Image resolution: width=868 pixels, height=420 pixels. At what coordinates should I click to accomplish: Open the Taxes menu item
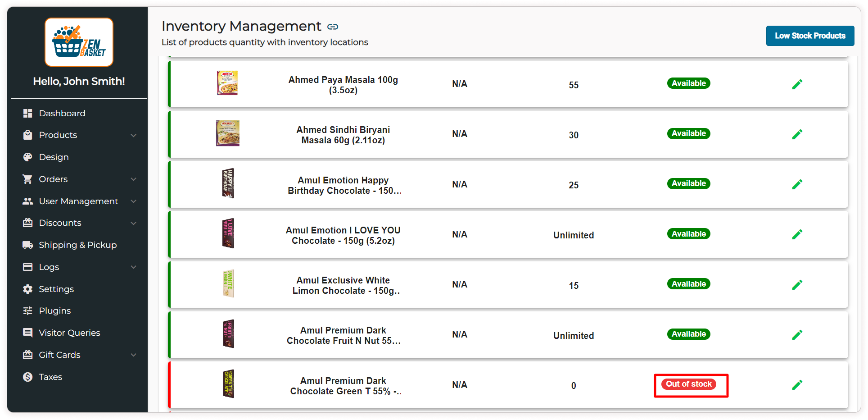coord(50,377)
